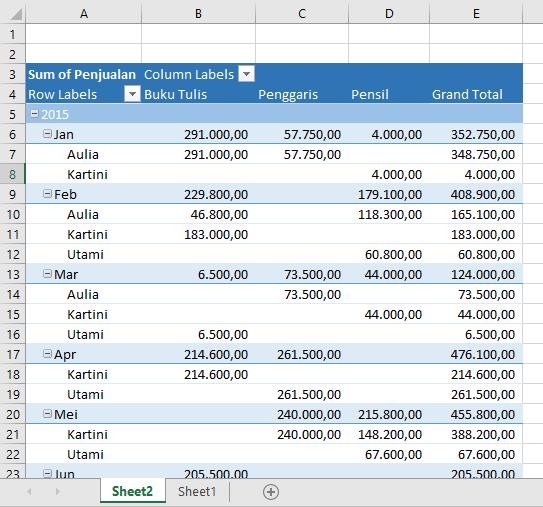Select row 8 header
The image size is (543, 507).
(x=12, y=174)
